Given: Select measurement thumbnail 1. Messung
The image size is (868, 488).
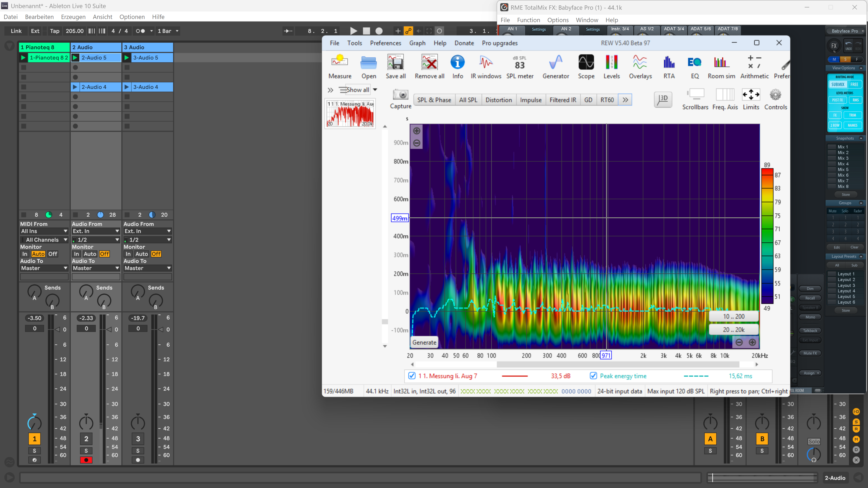Looking at the screenshot, I should pyautogui.click(x=350, y=114).
